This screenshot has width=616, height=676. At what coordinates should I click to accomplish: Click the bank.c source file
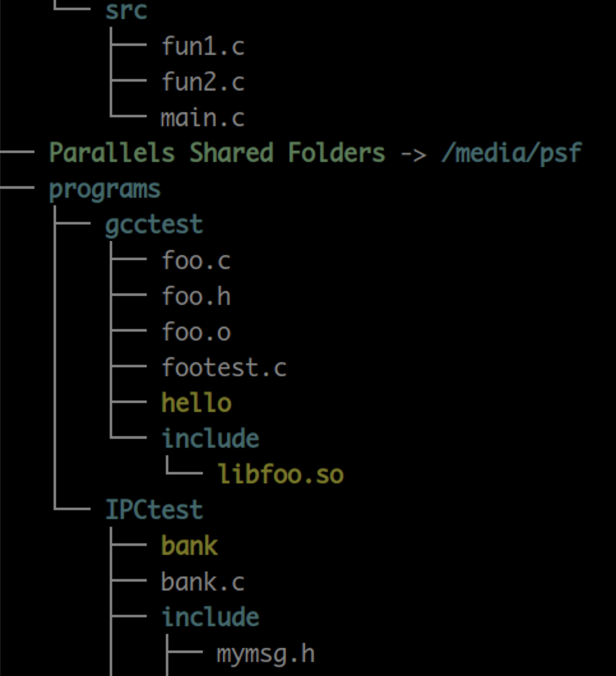coord(203,582)
